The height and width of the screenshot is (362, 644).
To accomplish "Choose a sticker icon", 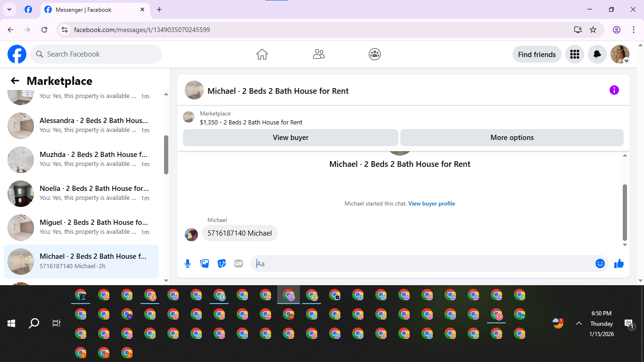I will coord(222,263).
